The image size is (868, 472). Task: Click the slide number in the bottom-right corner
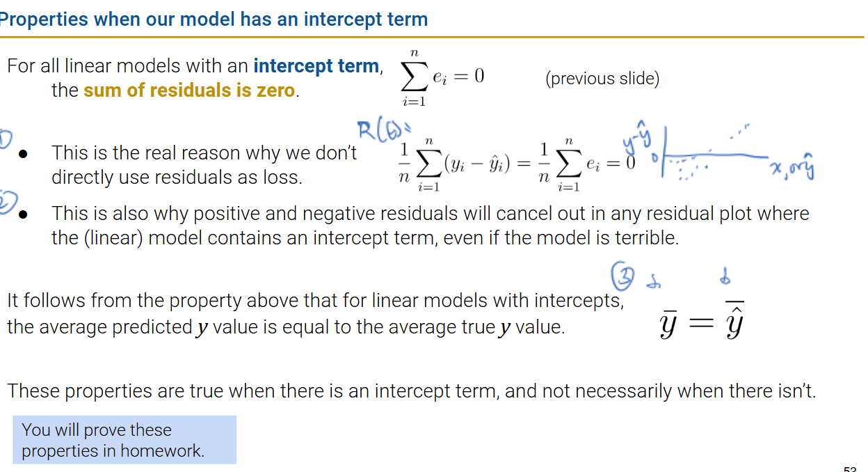(x=849, y=469)
